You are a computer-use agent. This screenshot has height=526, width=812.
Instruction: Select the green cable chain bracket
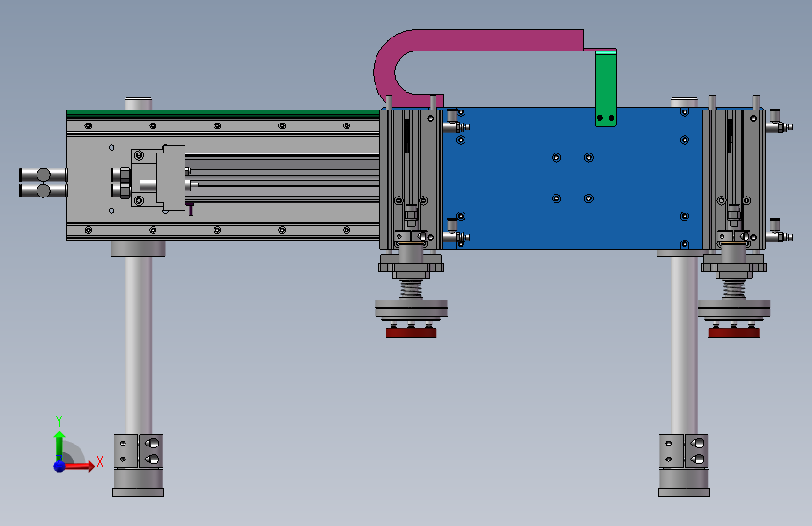[x=605, y=88]
